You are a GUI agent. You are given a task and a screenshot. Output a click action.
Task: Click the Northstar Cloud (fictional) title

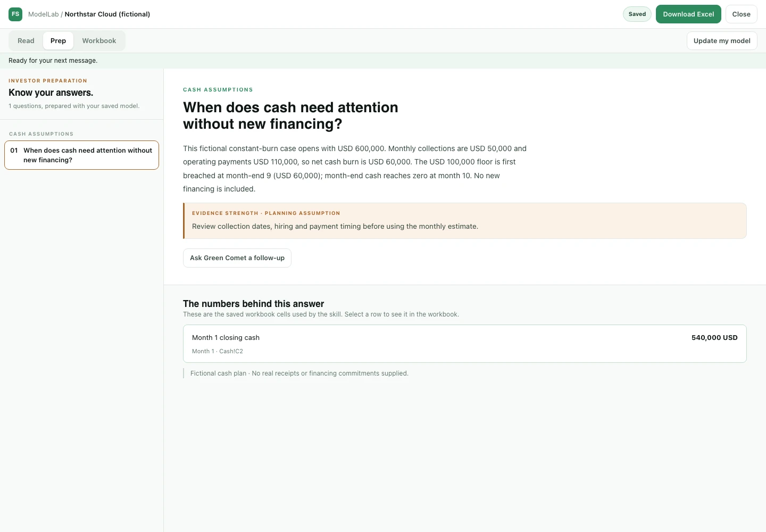[x=107, y=14]
